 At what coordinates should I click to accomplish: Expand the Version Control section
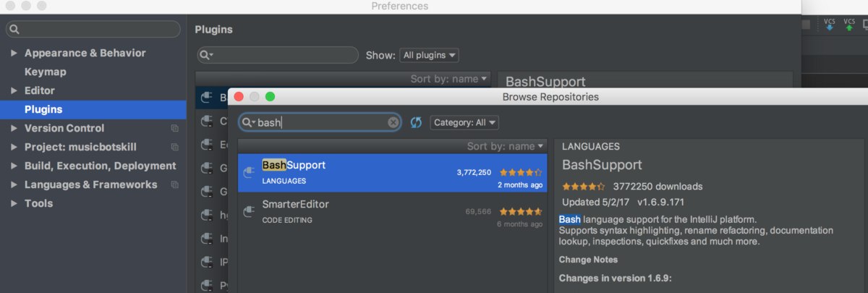pyautogui.click(x=14, y=128)
